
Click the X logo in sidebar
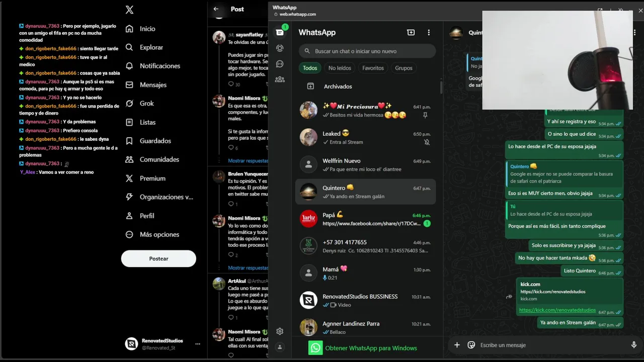coord(129,10)
